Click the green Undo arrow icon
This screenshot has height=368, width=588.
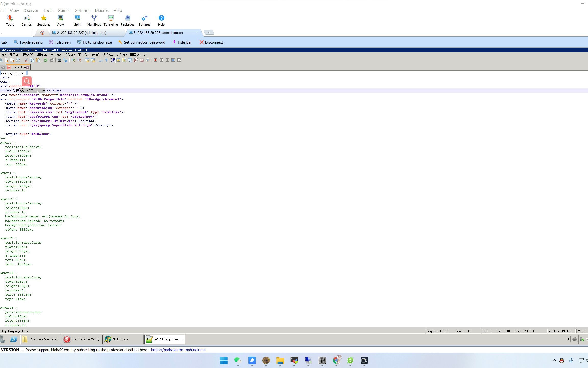[45, 60]
